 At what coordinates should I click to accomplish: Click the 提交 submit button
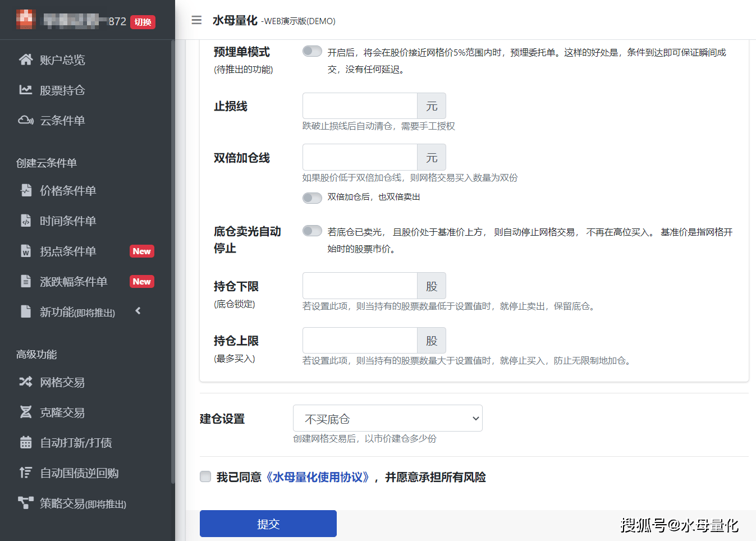coord(268,523)
